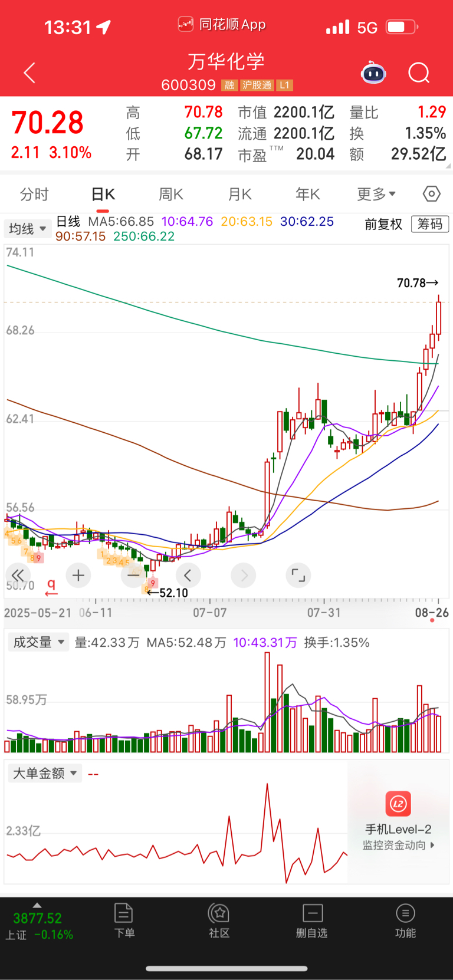453x980 pixels.
Task: Tap the red Level-2 L2 icon
Action: pos(398,804)
